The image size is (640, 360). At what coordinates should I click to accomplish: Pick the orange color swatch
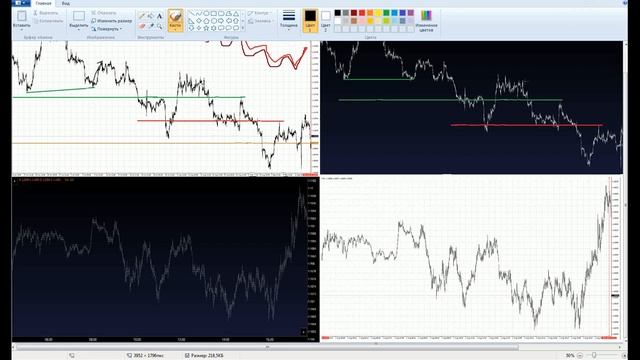click(370, 13)
